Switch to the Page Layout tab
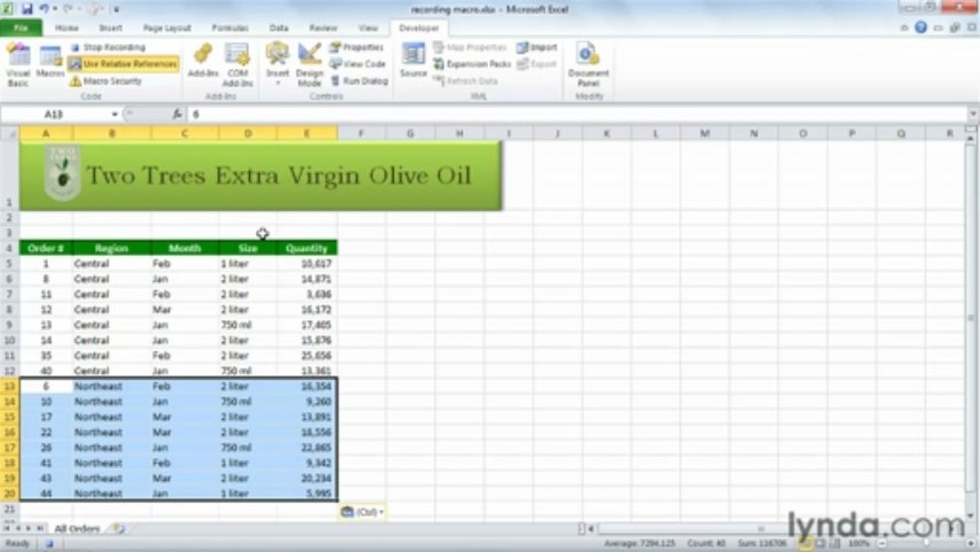This screenshot has height=552, width=980. 167,28
